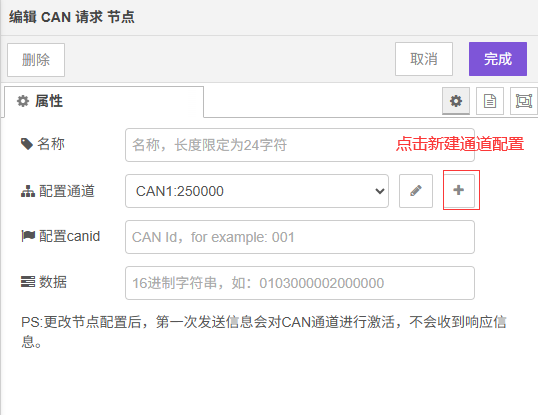The height and width of the screenshot is (415, 538).
Task: Add new channel config with plus icon
Action: [x=459, y=190]
